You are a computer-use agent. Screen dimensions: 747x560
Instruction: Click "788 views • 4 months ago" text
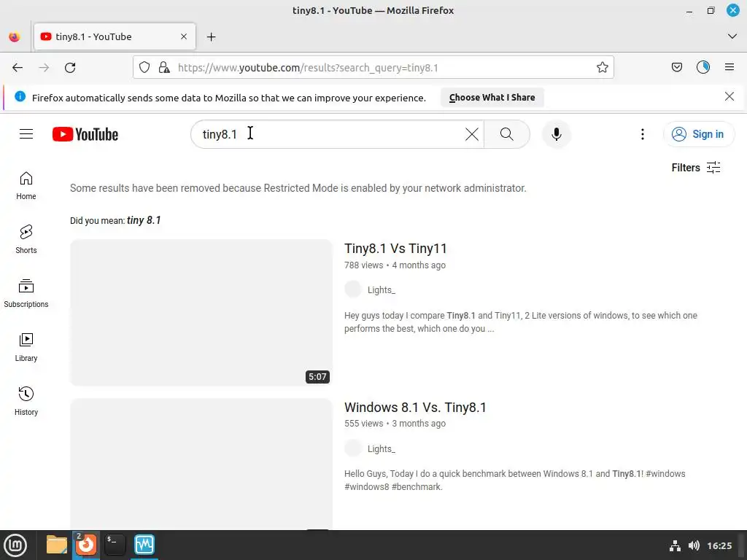(395, 265)
